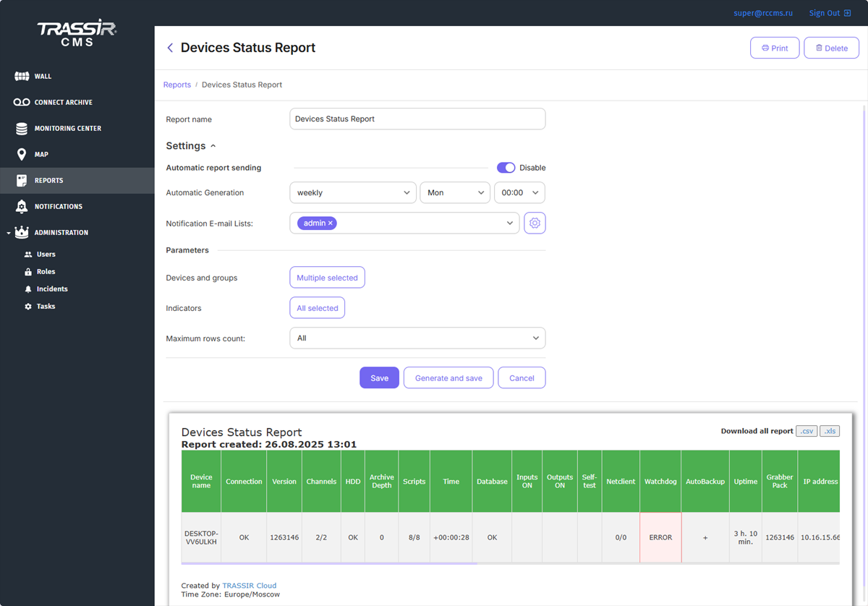Toggle the automatic report sending switch
The image size is (868, 606).
(506, 168)
